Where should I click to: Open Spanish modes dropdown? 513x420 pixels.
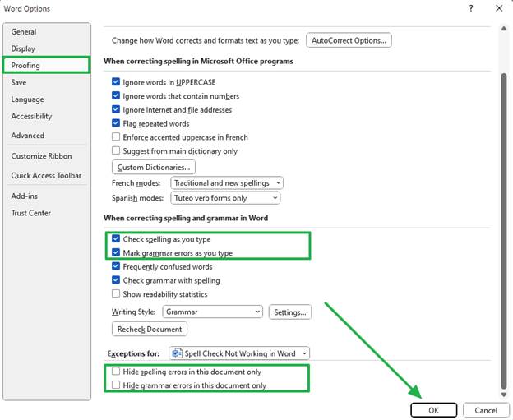click(x=225, y=198)
